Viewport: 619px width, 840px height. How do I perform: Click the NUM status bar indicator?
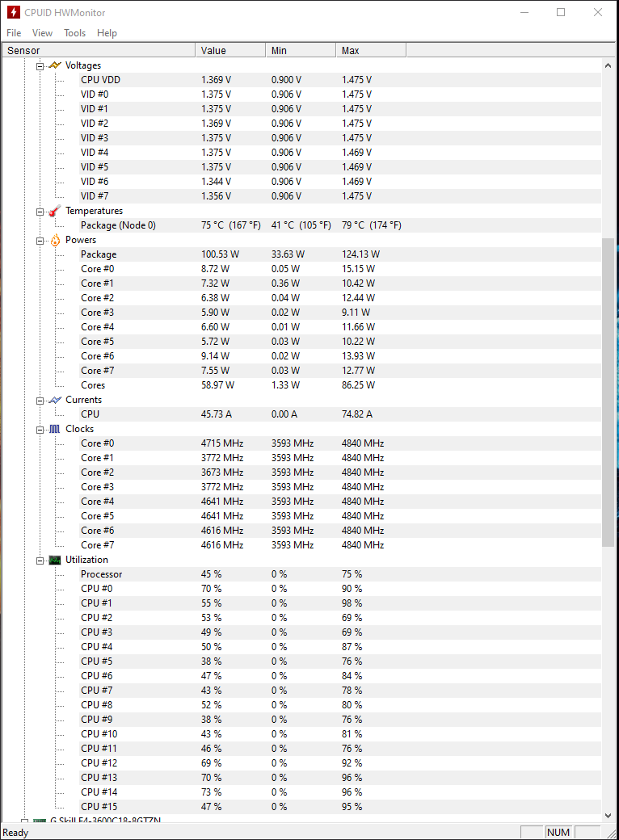[558, 832]
